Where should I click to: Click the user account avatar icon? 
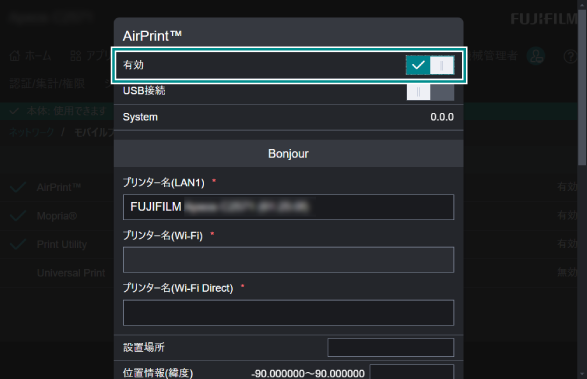(536, 56)
